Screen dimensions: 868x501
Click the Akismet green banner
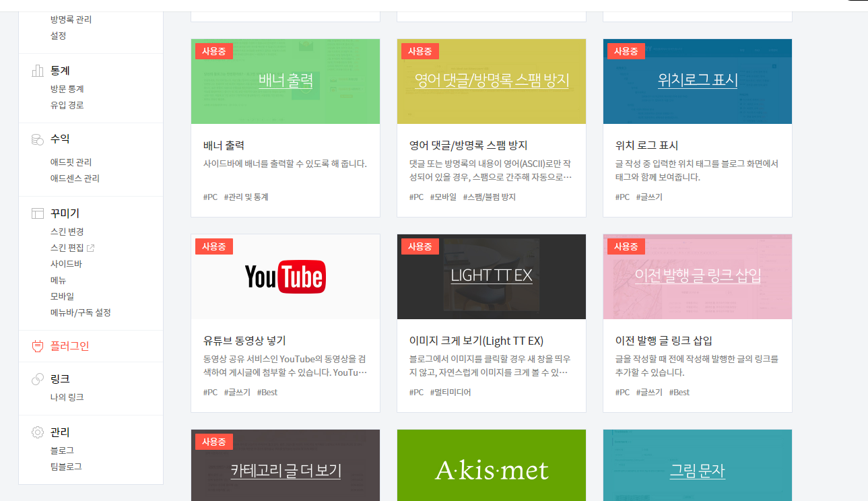(492, 465)
